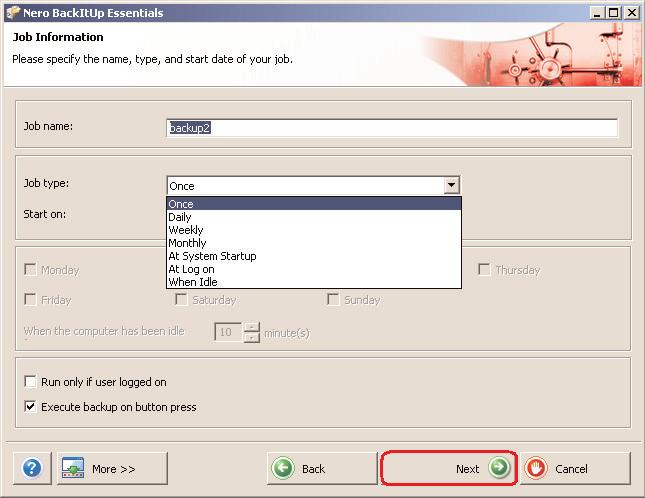Click the idle minutes value field
The width and height of the screenshot is (645, 498).
pos(229,332)
